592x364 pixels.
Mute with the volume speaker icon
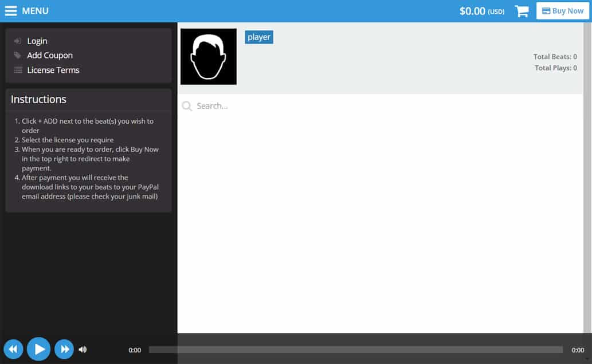83,349
